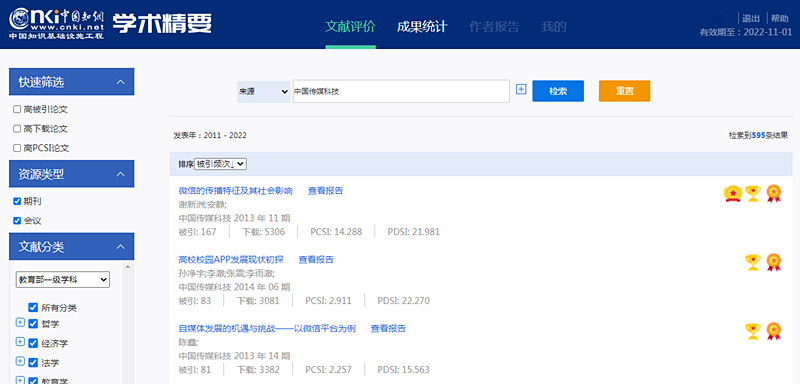800x384 pixels.
Task: Open the 被引频次 sort dropdown
Action: click(x=220, y=164)
